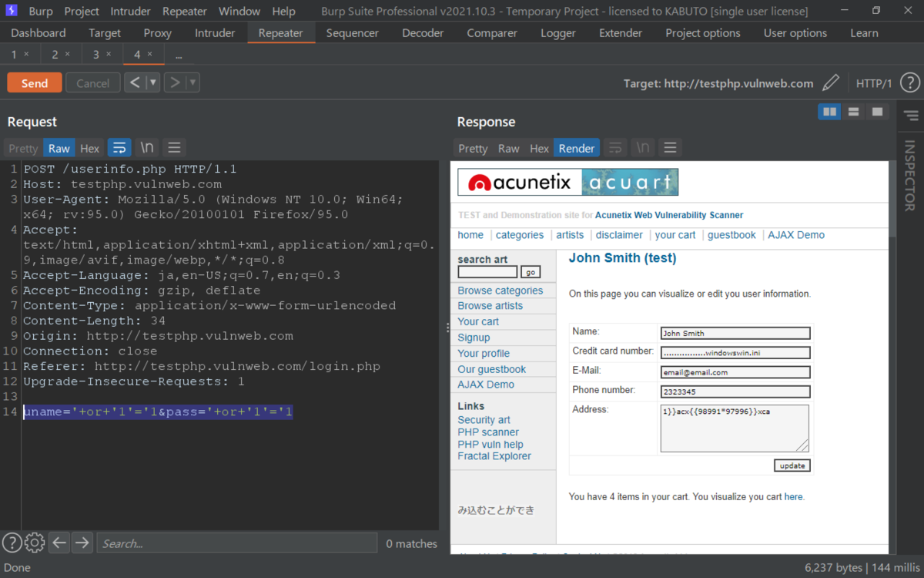The image size is (924, 578).
Task: Click the Target URL text
Action: coord(718,83)
